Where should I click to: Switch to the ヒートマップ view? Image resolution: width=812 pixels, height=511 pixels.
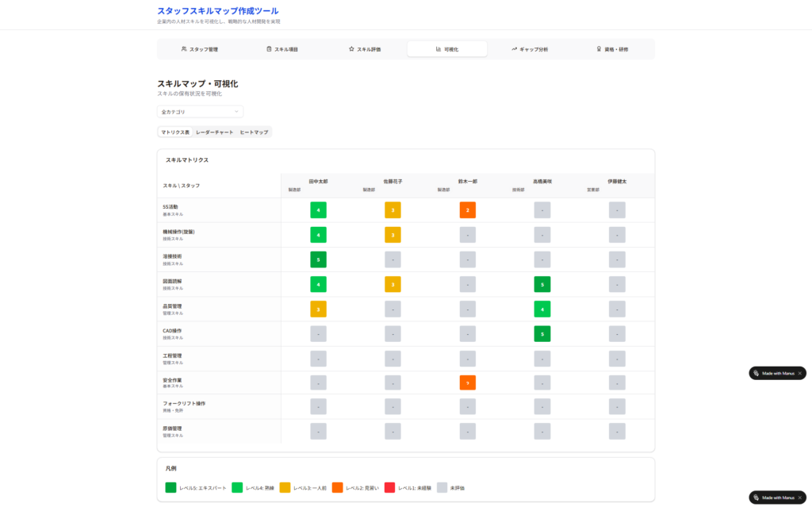(x=254, y=132)
